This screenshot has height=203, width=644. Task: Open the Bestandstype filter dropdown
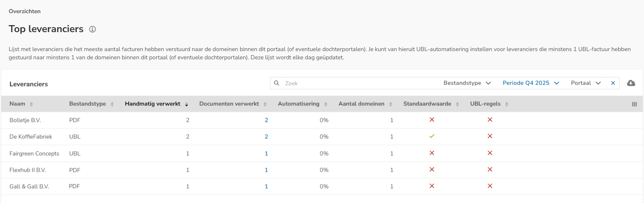[x=467, y=83]
